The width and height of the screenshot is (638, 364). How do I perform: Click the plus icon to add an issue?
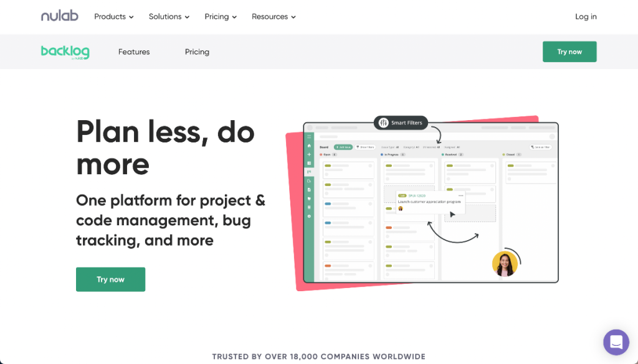[309, 154]
